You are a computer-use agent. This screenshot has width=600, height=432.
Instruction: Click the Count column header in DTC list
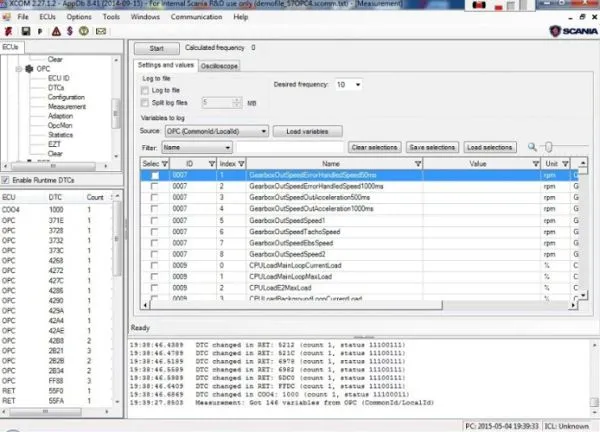pyautogui.click(x=95, y=197)
